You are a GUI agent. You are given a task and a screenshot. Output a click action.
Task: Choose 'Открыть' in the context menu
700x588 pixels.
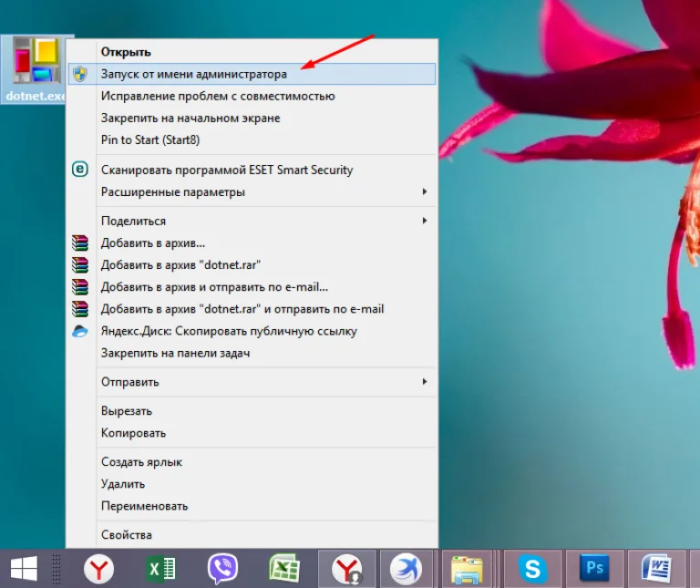click(x=126, y=52)
